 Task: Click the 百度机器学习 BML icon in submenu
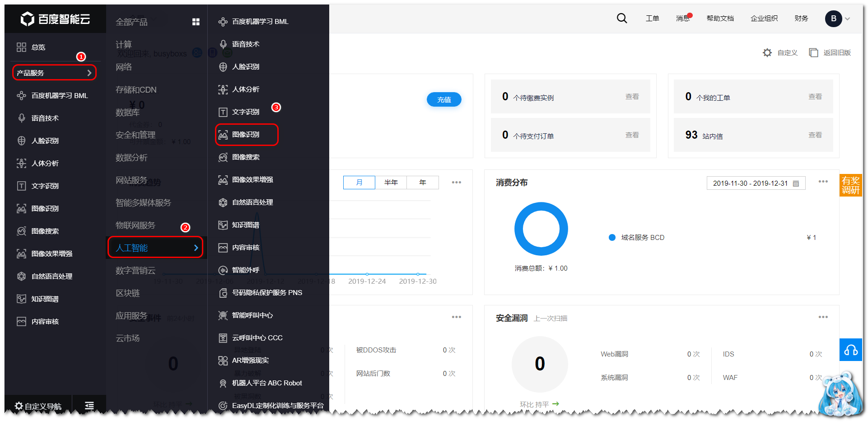point(223,22)
